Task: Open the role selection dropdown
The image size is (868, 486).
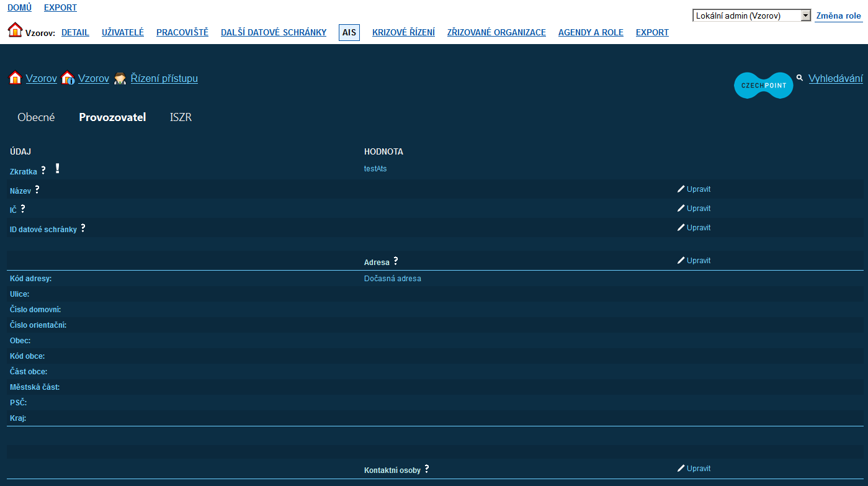Action: (x=752, y=16)
